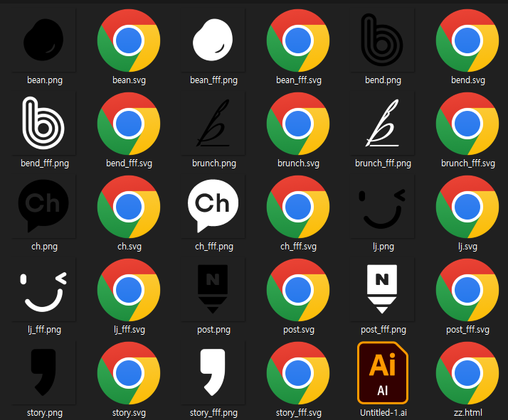Select the Chrome icon of bend.svg

pos(467,41)
